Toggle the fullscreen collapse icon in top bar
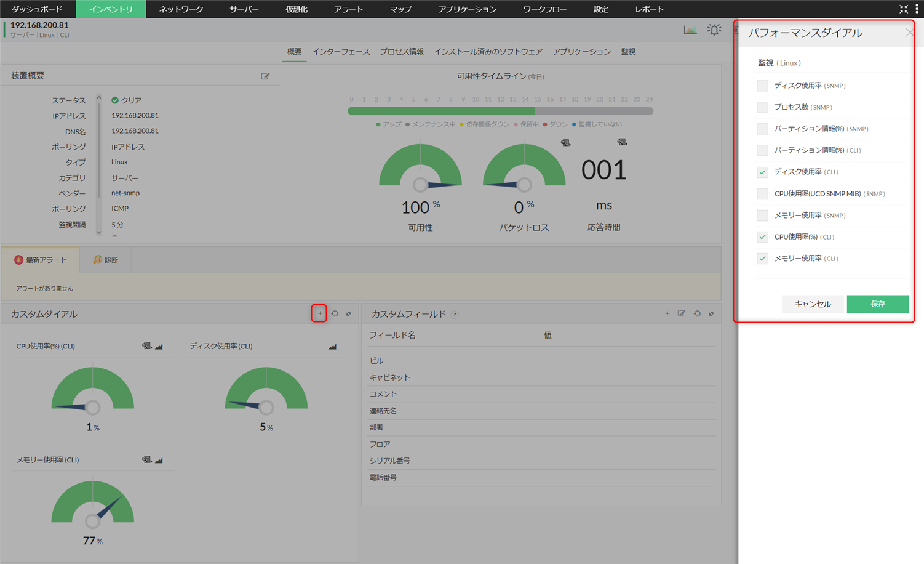Screen dimensions: 924x564 [903, 9]
